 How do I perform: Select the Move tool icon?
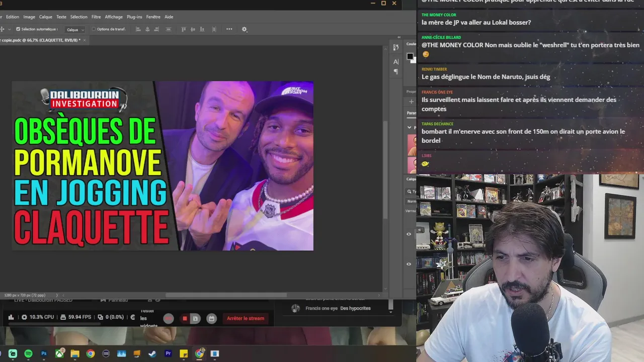[x=3, y=29]
